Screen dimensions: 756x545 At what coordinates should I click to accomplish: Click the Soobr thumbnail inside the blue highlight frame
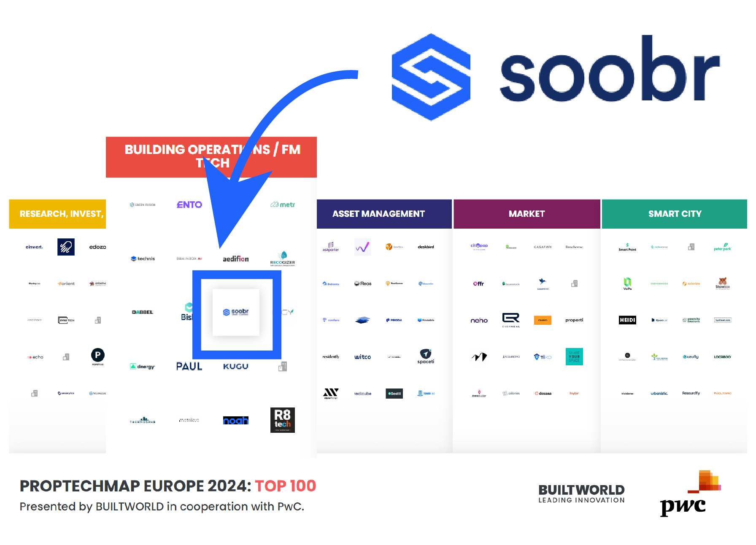[235, 312]
